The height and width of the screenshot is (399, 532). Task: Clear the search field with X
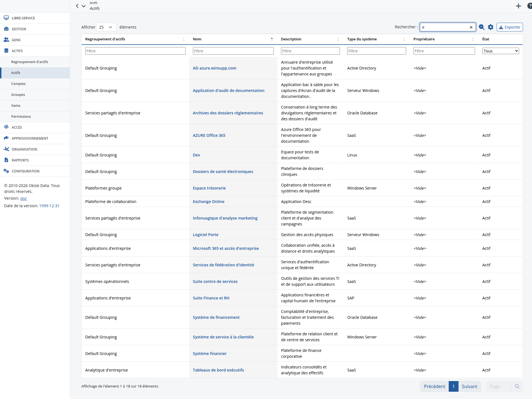point(471,27)
